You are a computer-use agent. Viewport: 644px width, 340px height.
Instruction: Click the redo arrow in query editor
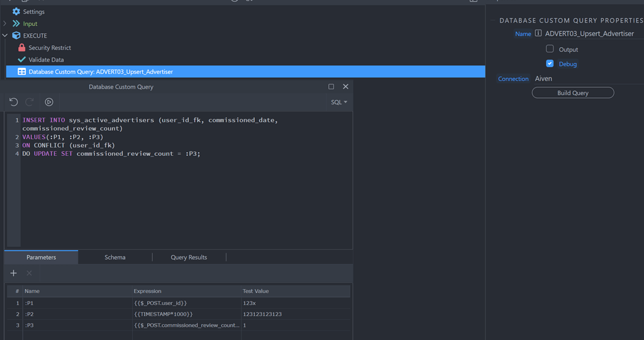coord(30,102)
